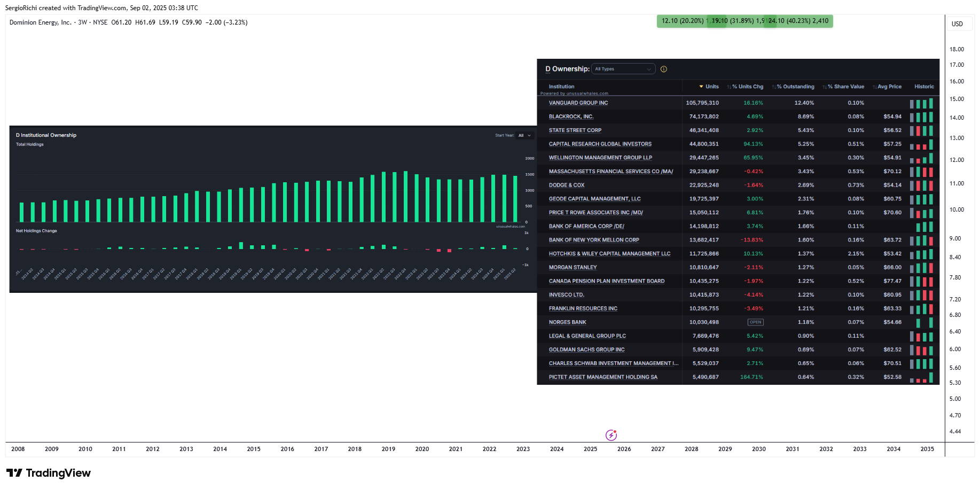Open BANK OF AMERICA CORP link

[586, 226]
